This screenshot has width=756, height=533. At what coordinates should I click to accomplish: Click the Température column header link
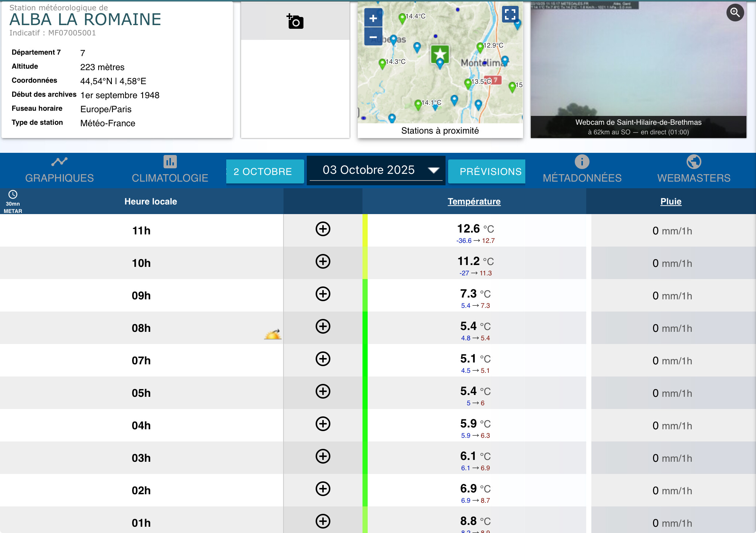[474, 202]
